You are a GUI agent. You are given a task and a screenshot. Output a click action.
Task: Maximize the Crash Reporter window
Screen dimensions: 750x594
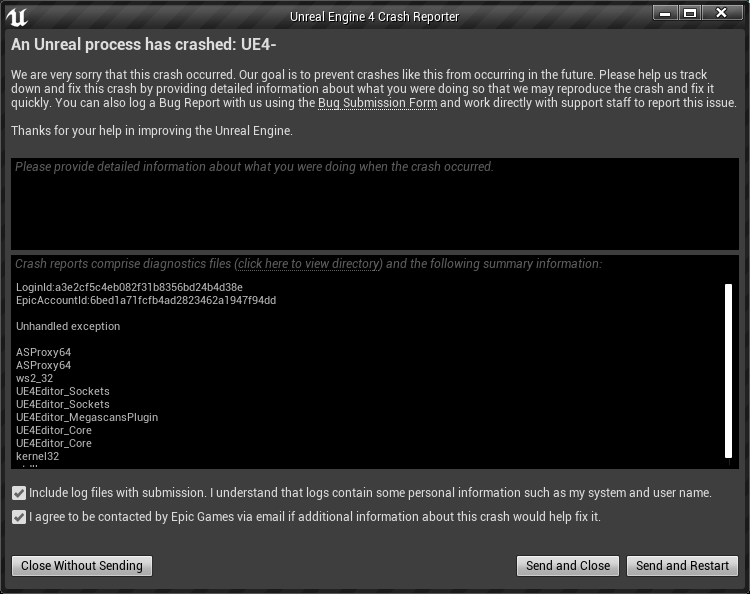point(690,13)
